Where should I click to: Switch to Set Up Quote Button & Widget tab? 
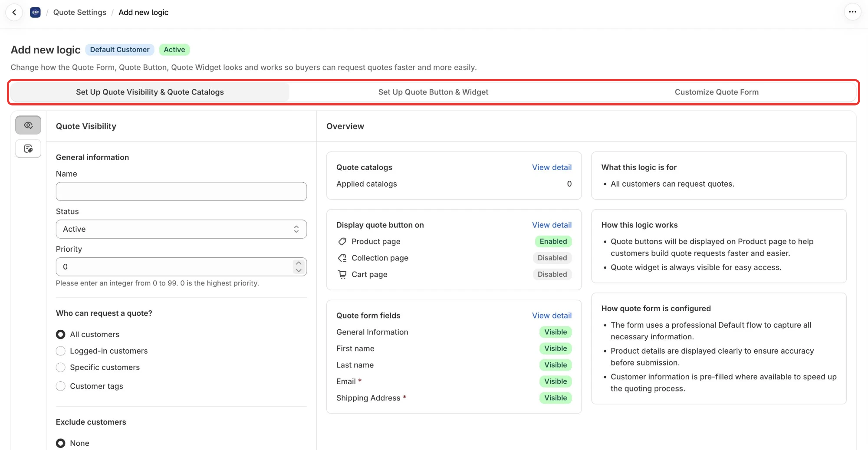pos(433,92)
